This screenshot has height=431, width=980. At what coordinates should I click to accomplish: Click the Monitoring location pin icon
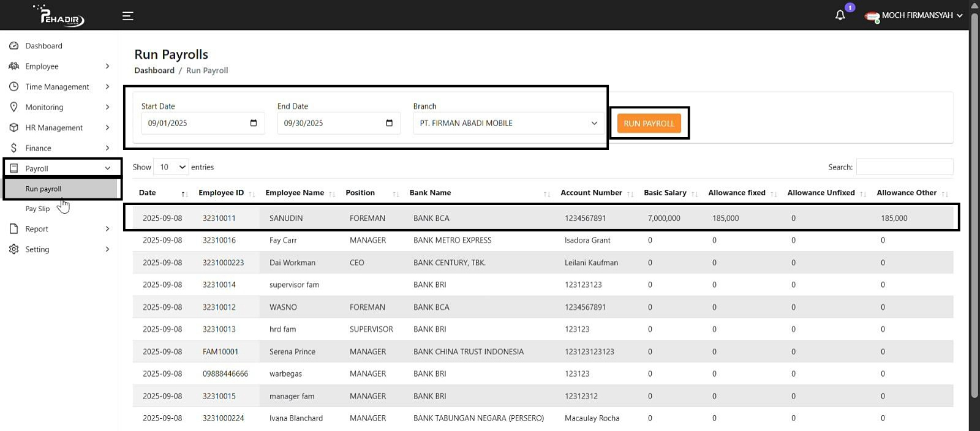tap(14, 107)
